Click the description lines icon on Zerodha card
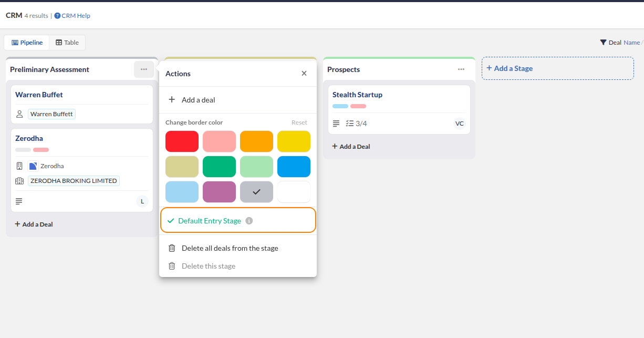Viewport: 644px width, 338px height. point(19,201)
